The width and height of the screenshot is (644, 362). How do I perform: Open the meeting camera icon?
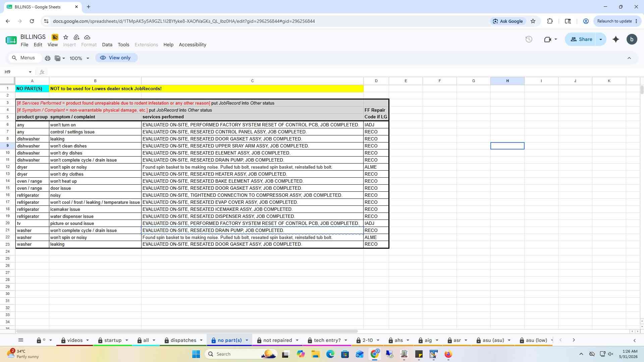pyautogui.click(x=550, y=40)
